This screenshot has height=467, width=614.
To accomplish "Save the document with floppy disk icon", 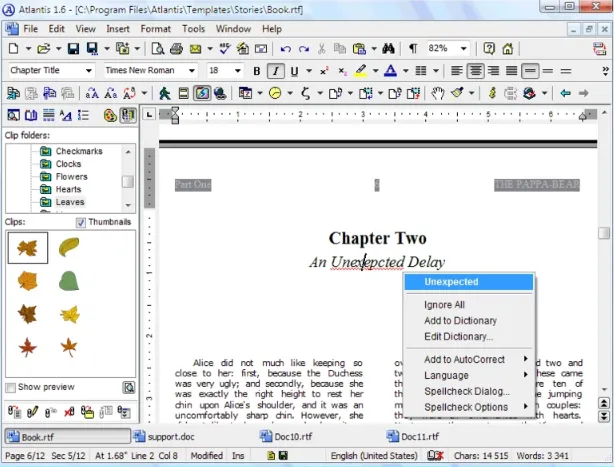I will point(73,49).
